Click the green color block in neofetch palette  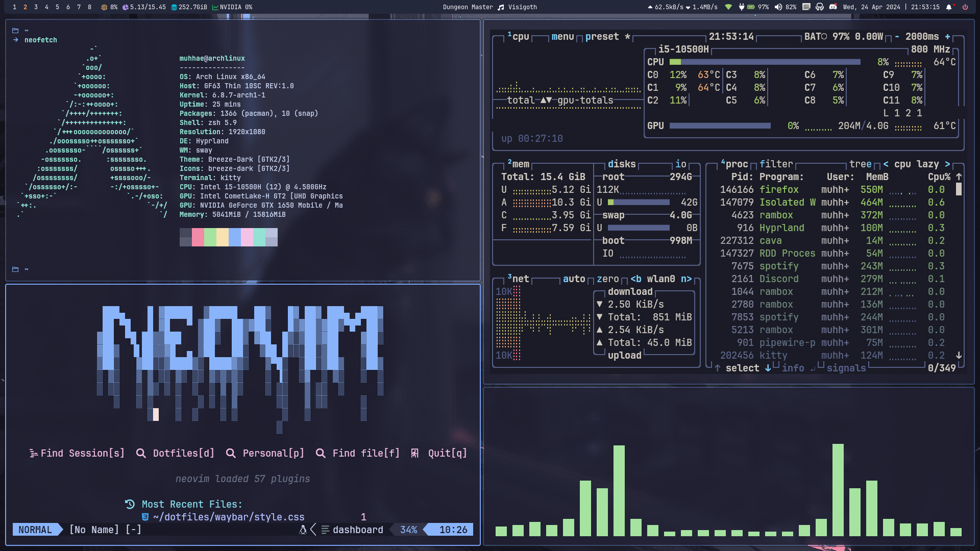pos(210,237)
